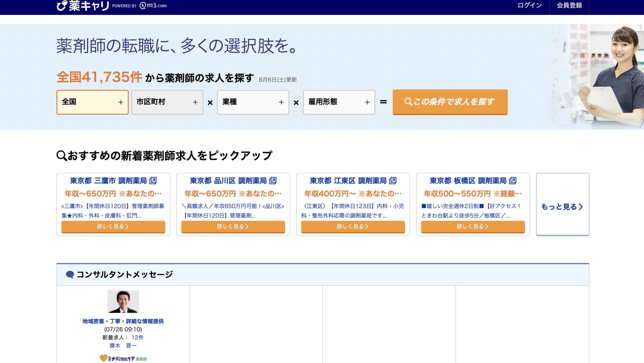Click 詳しく見る on the 三鷹市 card

point(113,227)
